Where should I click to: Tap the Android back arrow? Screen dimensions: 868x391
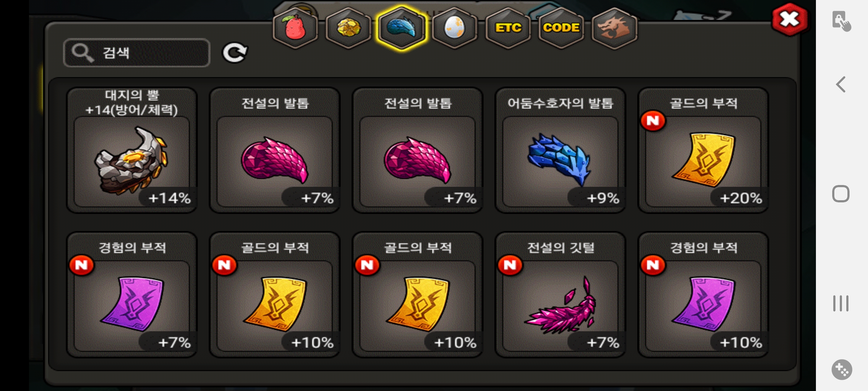841,85
